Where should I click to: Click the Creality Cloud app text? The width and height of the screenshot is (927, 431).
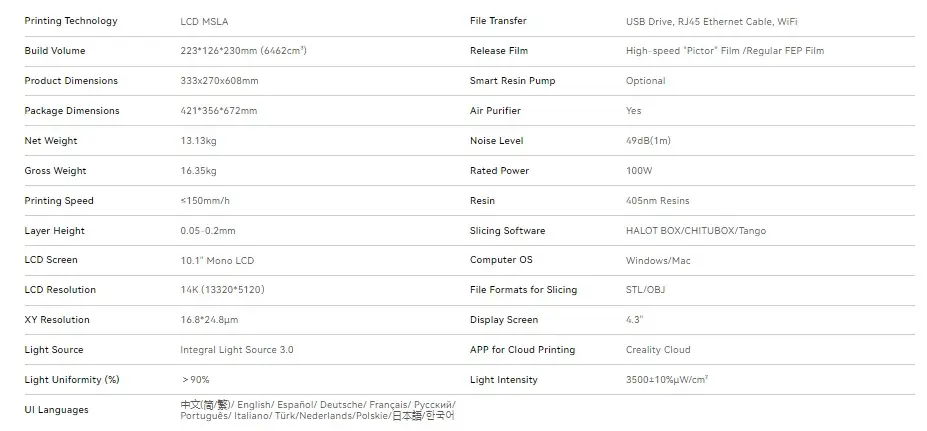[658, 349]
